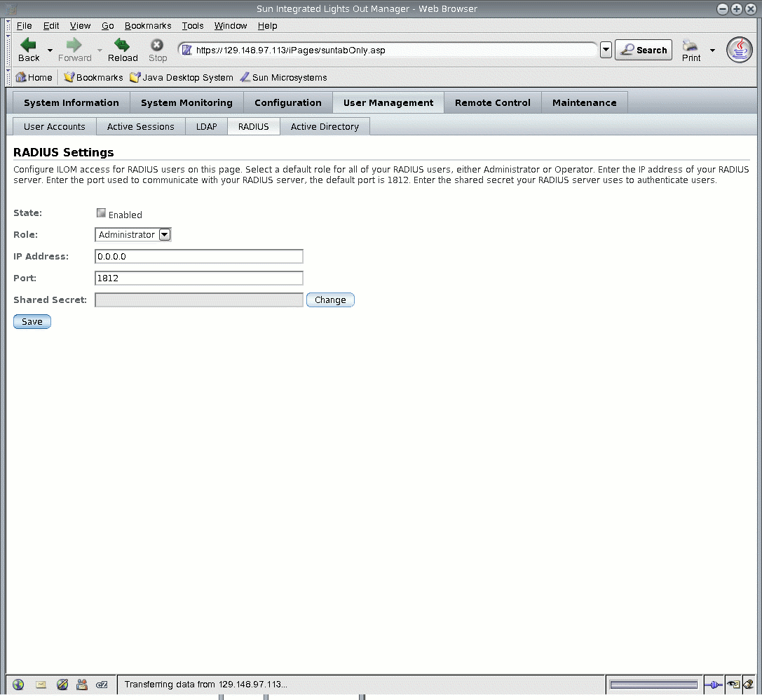This screenshot has width=762, height=700.
Task: Open Mail via the envelope status bar icon
Action: tap(41, 684)
